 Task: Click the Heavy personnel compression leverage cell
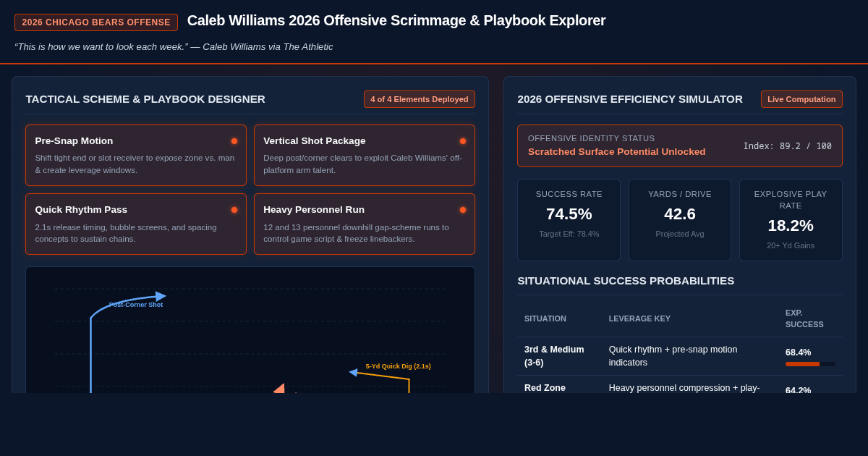click(684, 388)
